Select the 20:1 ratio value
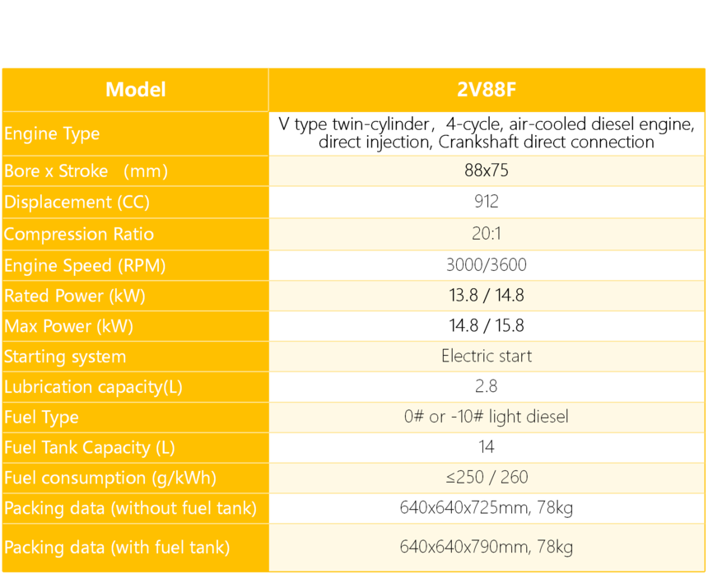 pos(486,234)
